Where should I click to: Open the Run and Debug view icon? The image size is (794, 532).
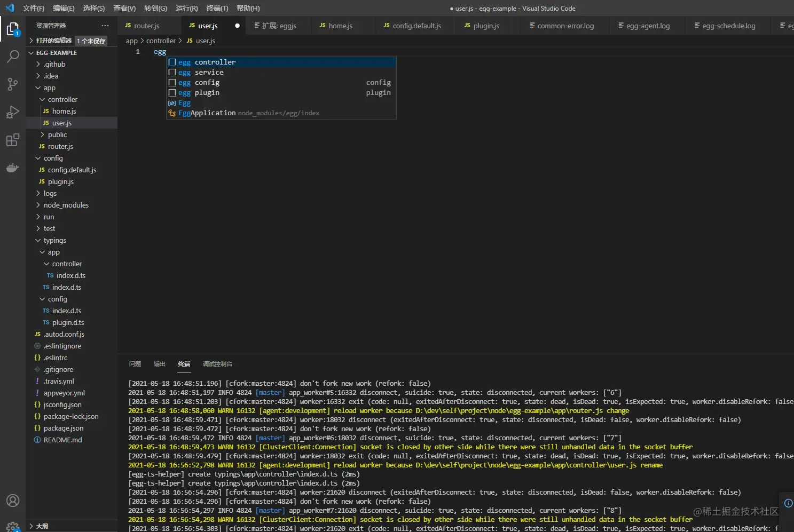click(13, 112)
